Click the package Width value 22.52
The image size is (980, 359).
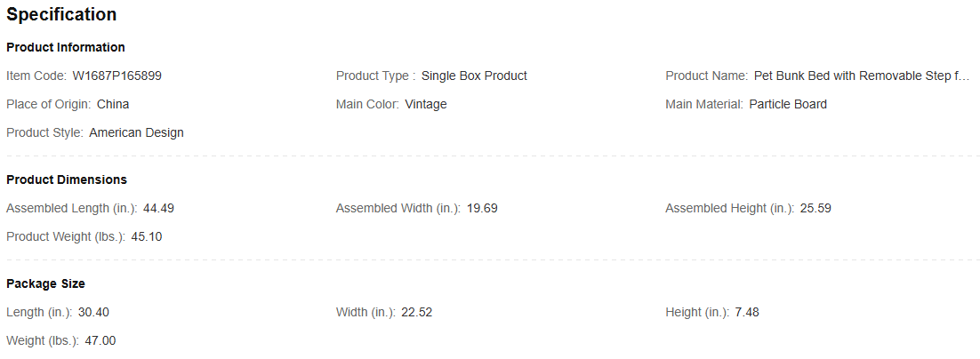[416, 313]
